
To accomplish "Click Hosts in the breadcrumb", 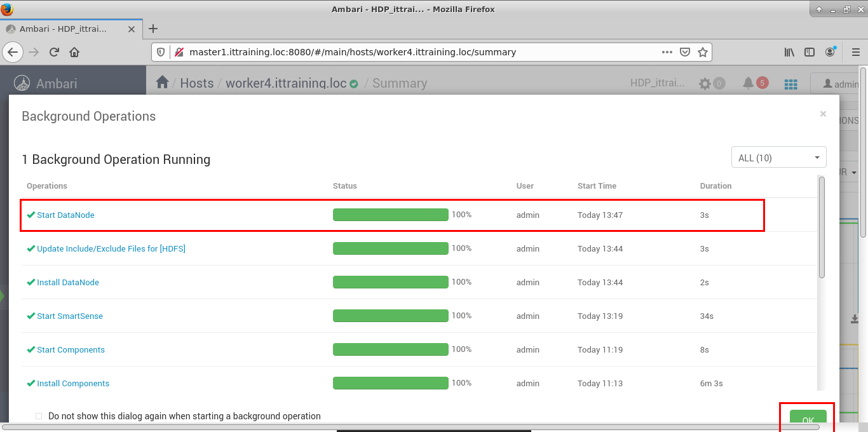I will click(x=196, y=83).
